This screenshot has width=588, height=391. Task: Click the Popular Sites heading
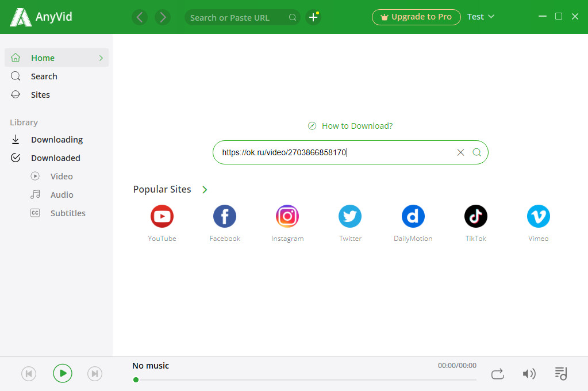(162, 190)
